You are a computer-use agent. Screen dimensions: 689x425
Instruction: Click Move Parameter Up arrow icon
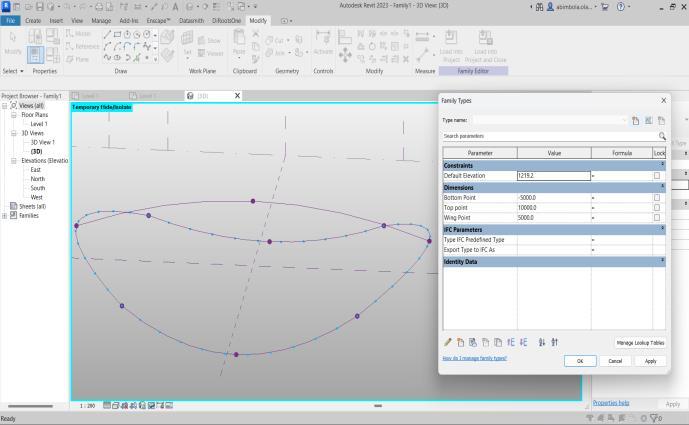tap(511, 342)
